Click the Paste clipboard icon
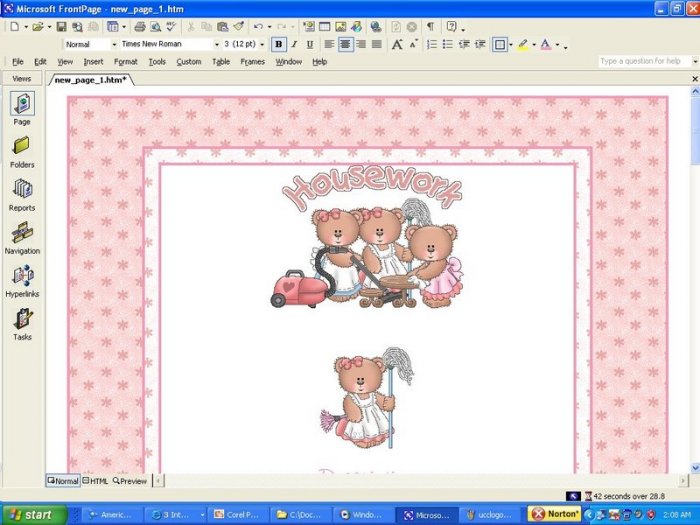The image size is (700, 525). (222, 27)
